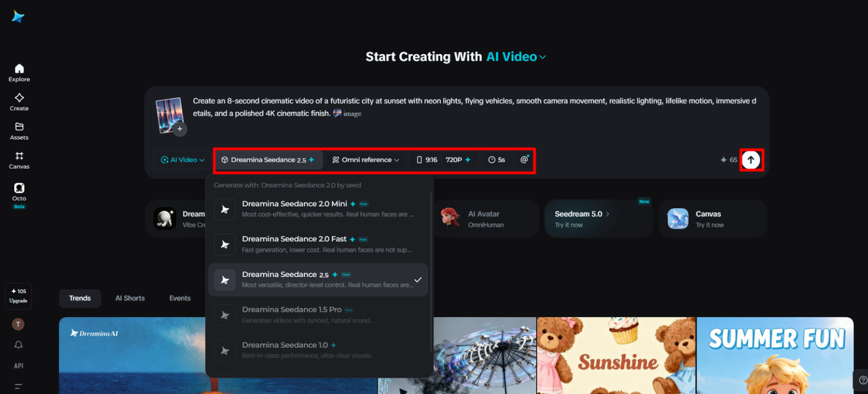Click the model dropdown list scrollbar

point(431,272)
